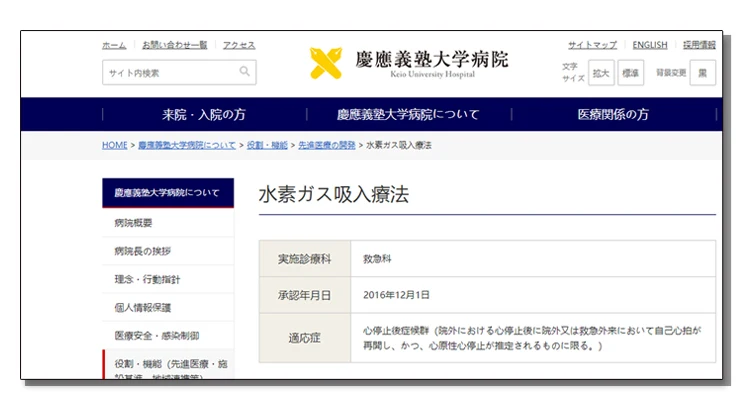Click the 水素ガス吸入療法 page heading
Viewport: 750px width, 414px height.
coord(334,195)
